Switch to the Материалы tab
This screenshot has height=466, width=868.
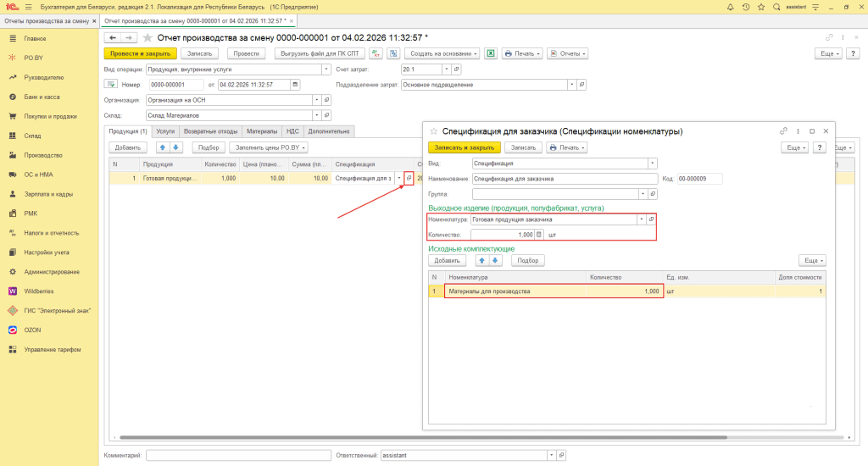click(x=261, y=131)
